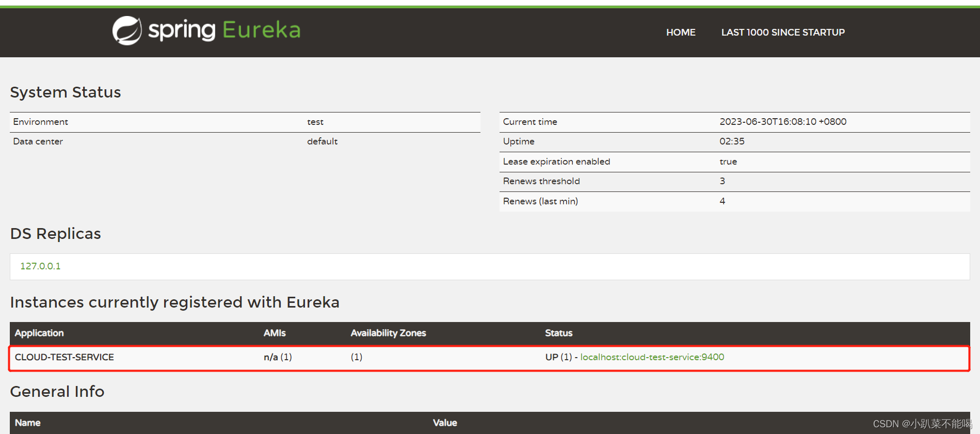
Task: Select the CLOUD-TEST-SERVICE application name
Action: click(65, 357)
